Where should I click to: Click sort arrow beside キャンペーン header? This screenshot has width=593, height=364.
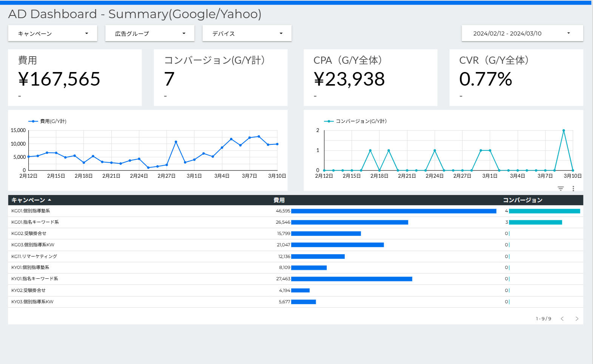click(49, 200)
